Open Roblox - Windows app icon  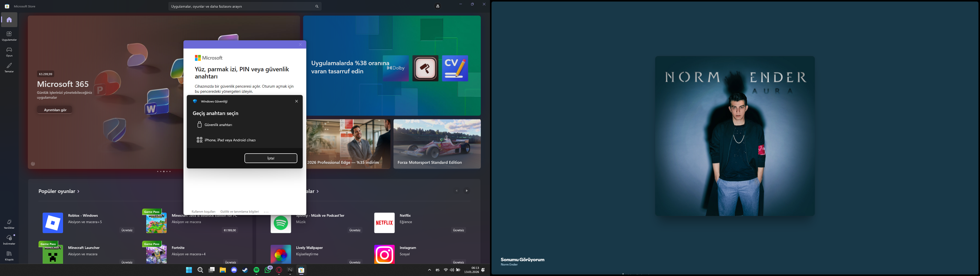coord(53,223)
